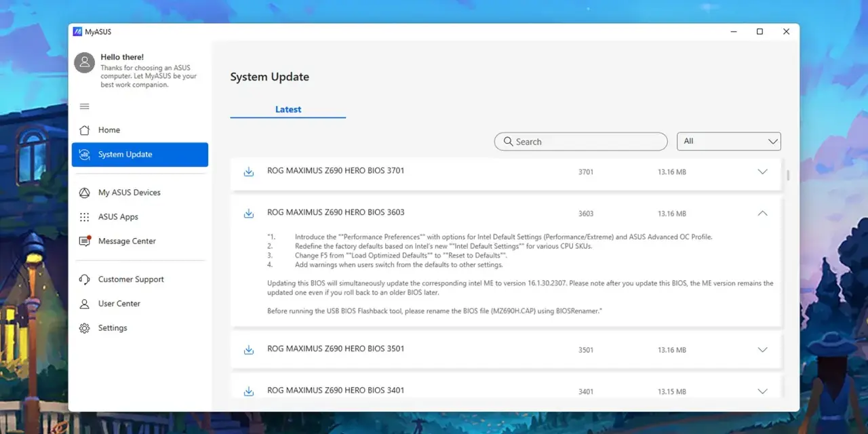Maximize the MyASUS window
868x434 pixels.
coord(760,32)
